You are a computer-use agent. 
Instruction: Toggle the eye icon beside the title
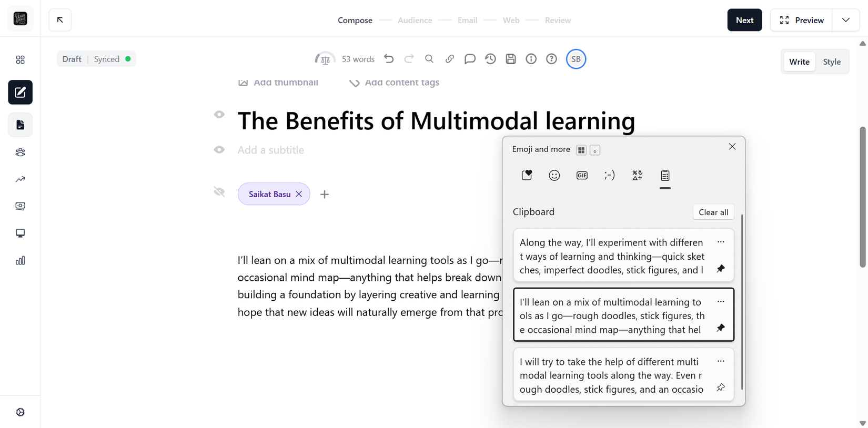tap(219, 115)
